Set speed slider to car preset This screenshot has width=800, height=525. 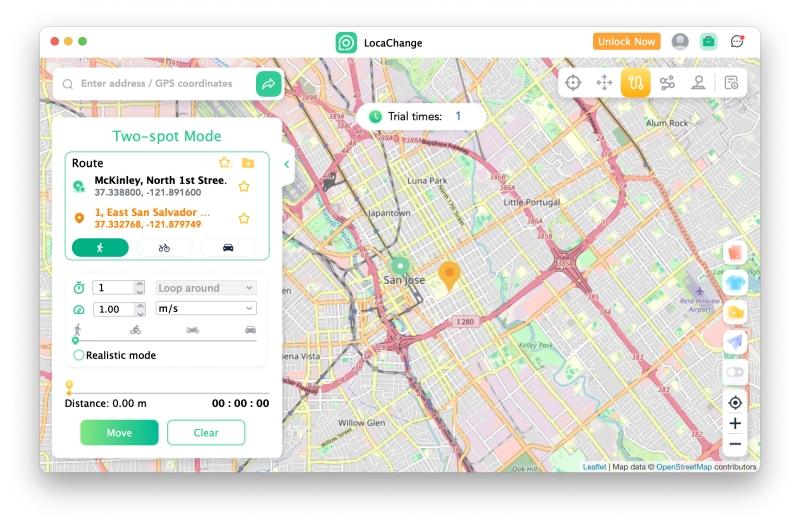[251, 330]
